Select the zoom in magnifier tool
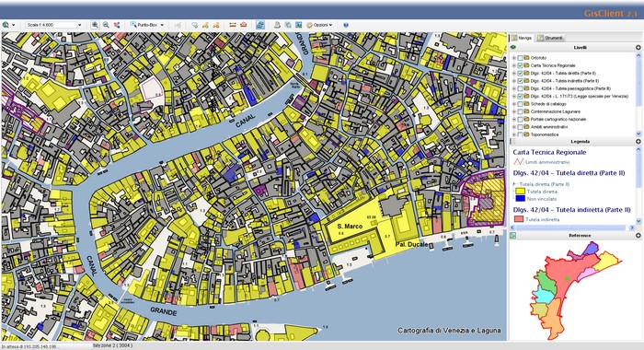644x350 pixels. pos(95,25)
